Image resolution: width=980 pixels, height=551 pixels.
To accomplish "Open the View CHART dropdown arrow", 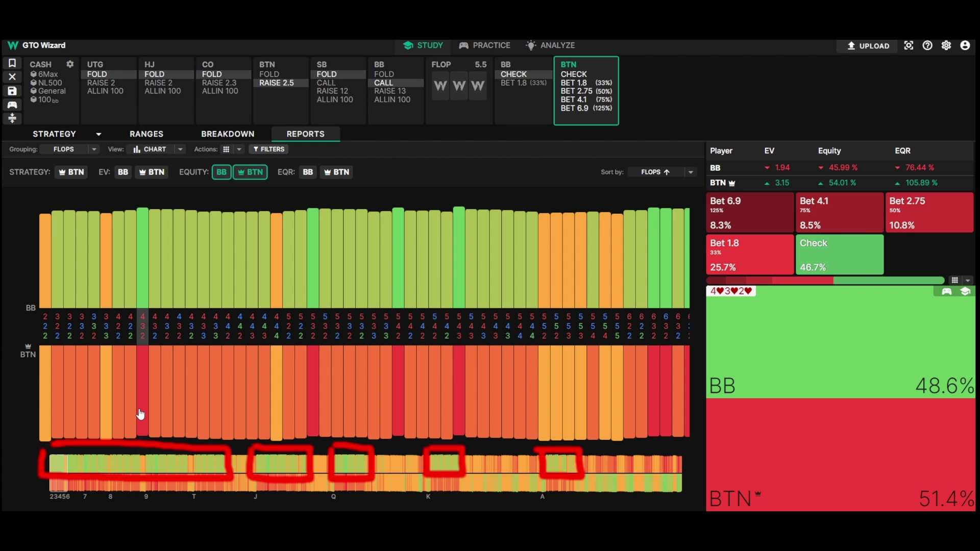I will pos(180,149).
